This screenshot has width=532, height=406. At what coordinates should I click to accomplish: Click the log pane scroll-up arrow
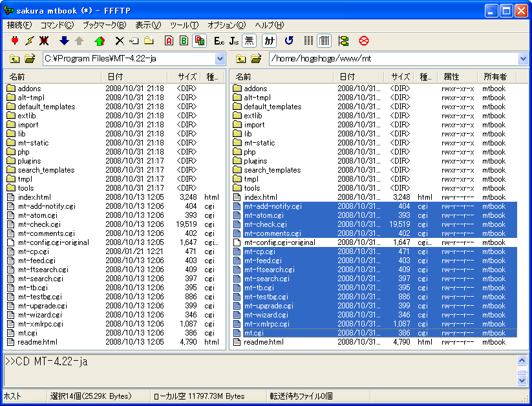(x=522, y=361)
